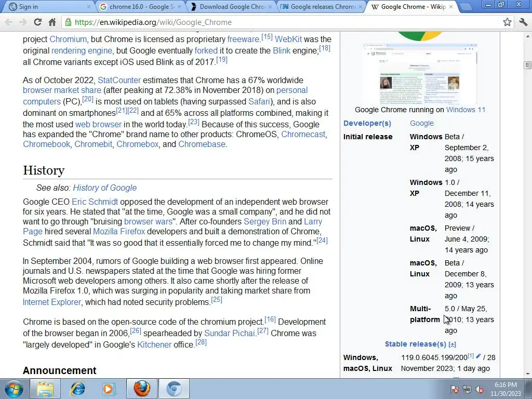The width and height of the screenshot is (532, 399).
Task: Close the Sign in tab
Action: tap(88, 6)
